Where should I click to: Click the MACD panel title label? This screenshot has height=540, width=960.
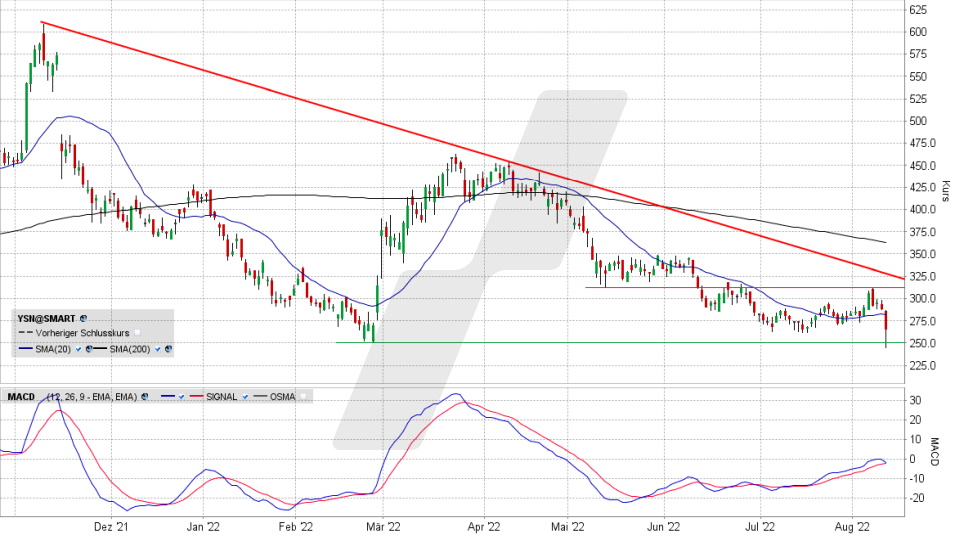(20, 397)
